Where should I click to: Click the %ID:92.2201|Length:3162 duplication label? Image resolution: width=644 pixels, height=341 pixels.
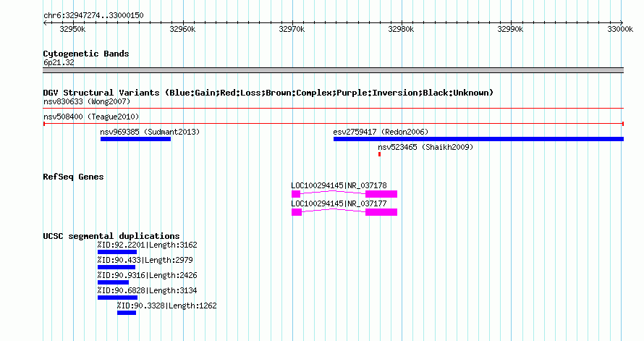[x=147, y=245]
